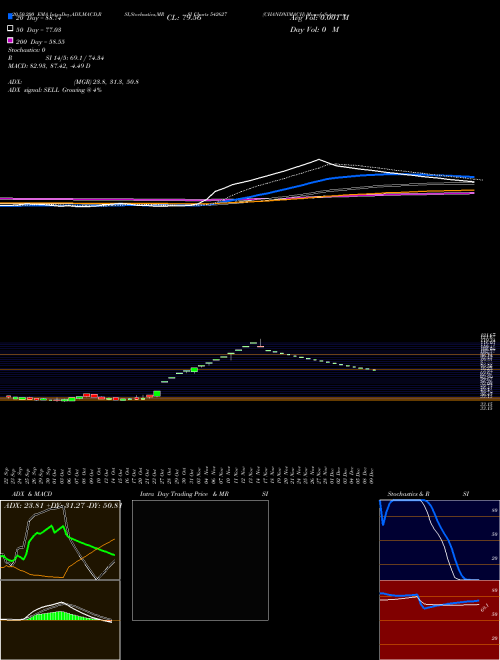The image size is (500, 660).
Task: Click the white 50 Day EMA swatch
Action: tap(10, 28)
